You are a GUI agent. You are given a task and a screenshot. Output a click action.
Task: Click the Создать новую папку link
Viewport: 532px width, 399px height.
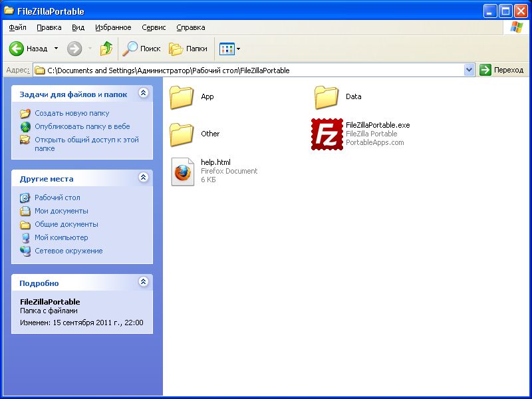72,113
